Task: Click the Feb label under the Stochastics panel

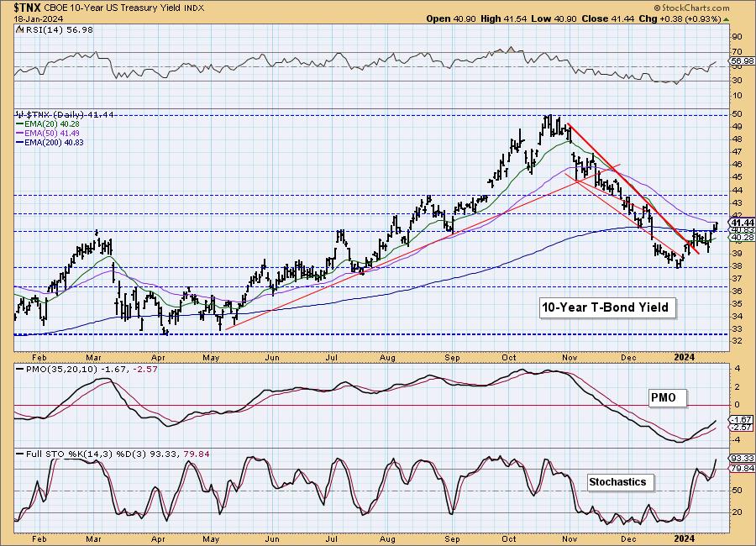Action: pos(39,538)
